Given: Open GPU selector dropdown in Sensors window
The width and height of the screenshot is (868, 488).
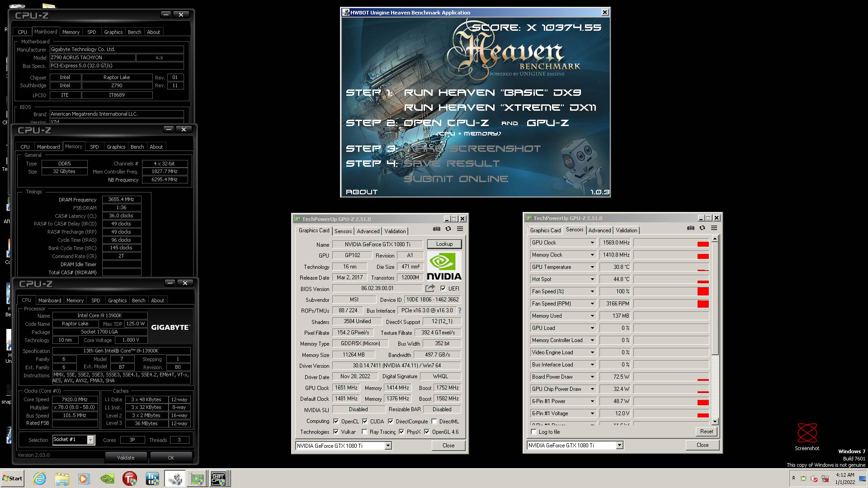Looking at the screenshot, I should click(x=619, y=445).
